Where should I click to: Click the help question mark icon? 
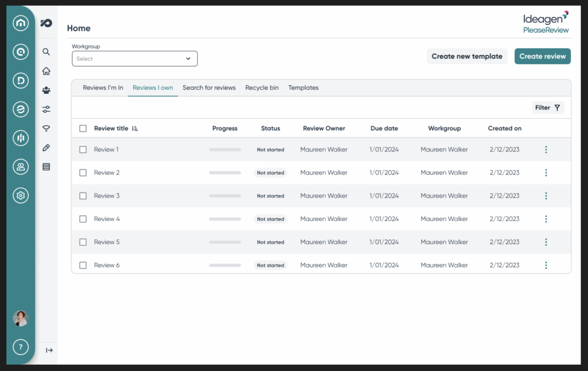click(21, 347)
